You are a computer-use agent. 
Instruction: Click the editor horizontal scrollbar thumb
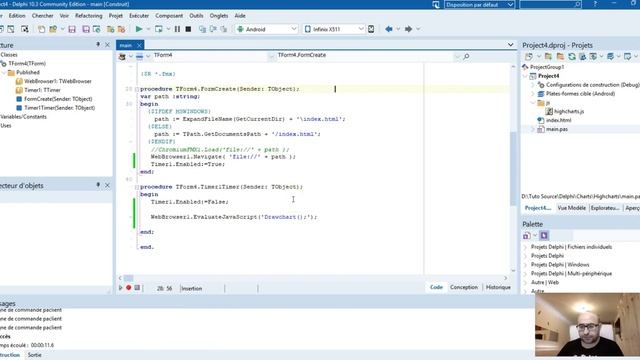128,278
